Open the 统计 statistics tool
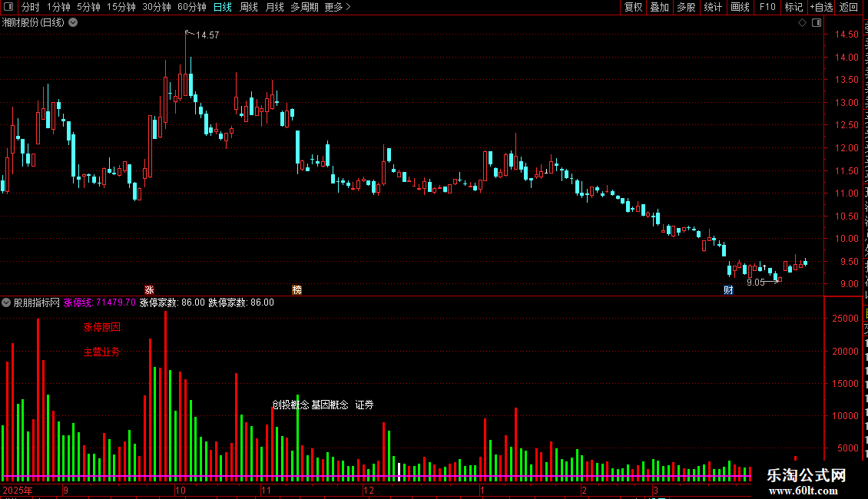868x499 pixels. [713, 7]
